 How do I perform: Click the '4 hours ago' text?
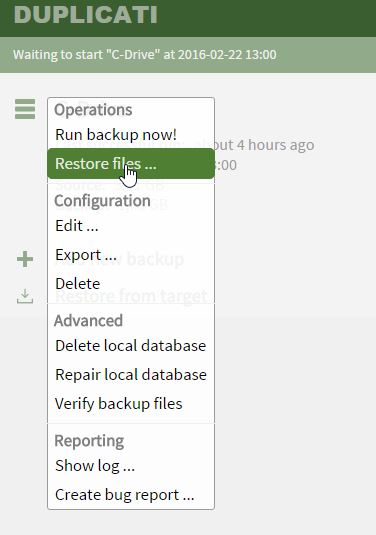(275, 145)
